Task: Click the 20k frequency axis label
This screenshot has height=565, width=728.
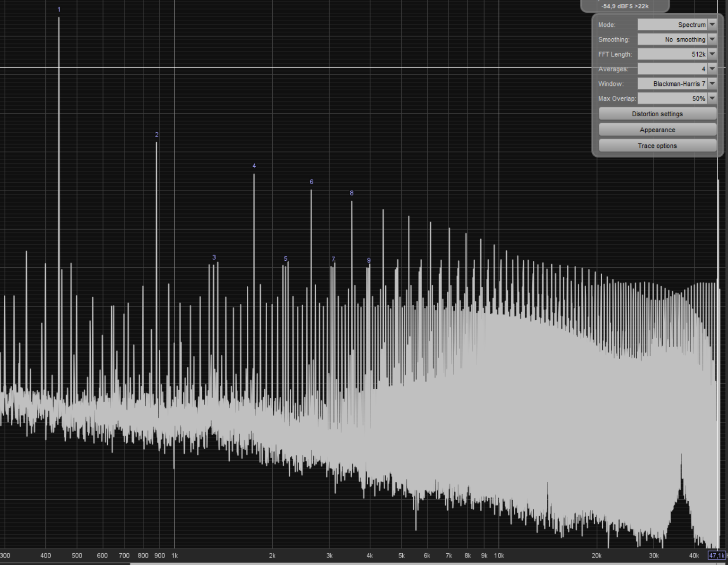Action: 597,556
